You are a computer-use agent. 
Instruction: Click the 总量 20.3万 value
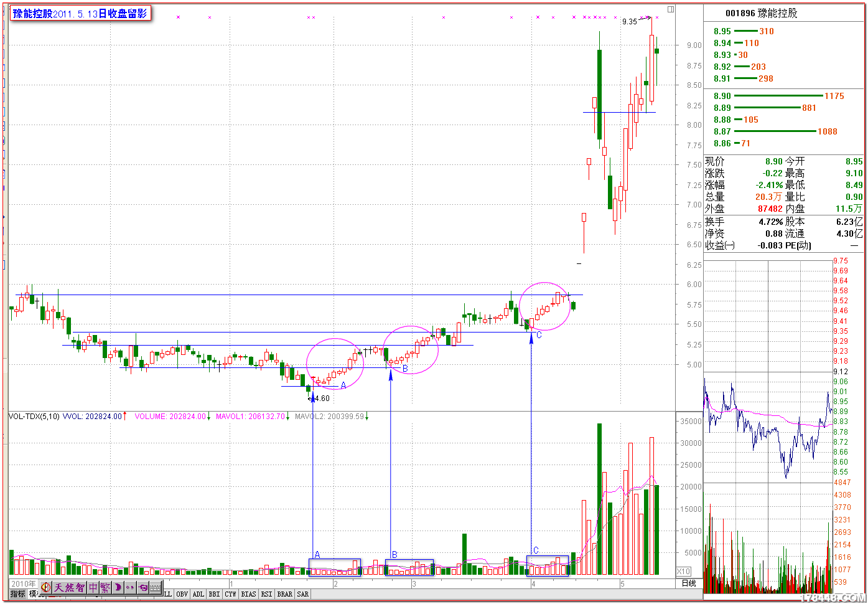768,197
